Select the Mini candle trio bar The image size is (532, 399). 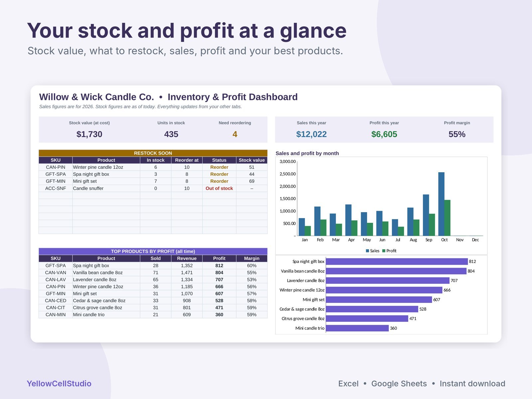[357, 328]
